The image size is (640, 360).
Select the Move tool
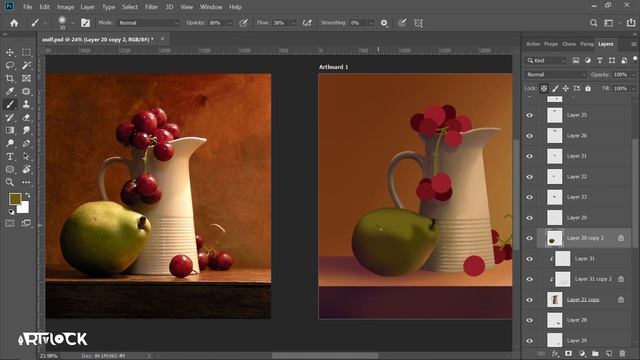(10, 52)
